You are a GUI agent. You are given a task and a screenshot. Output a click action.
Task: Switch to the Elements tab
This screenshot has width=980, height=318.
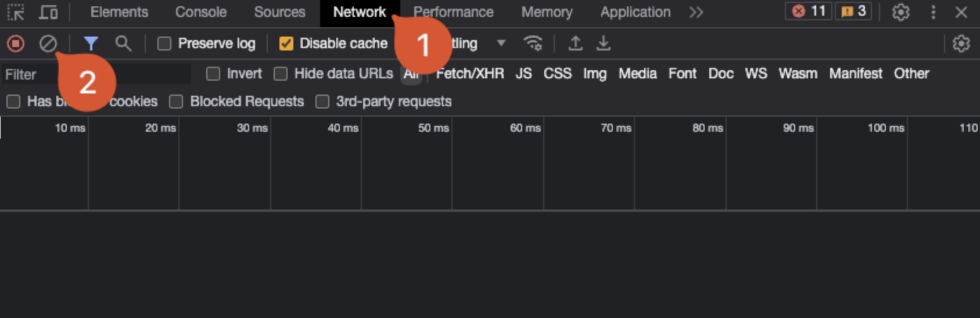pos(119,12)
